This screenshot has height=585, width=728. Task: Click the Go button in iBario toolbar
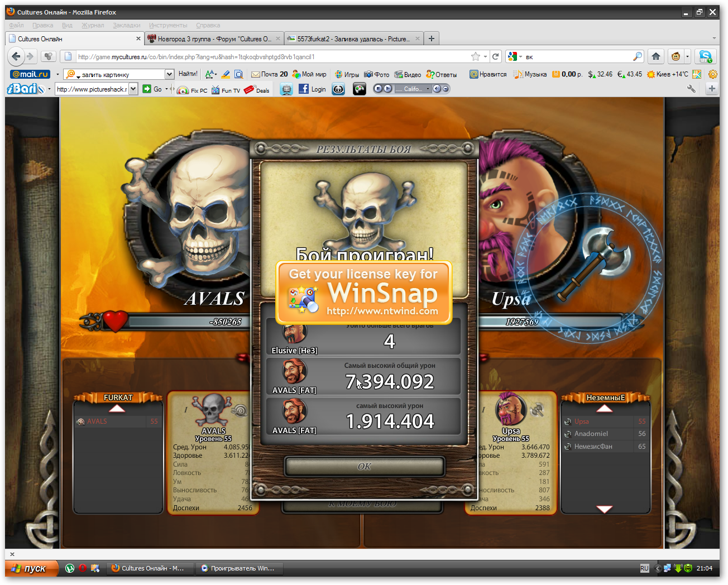coord(152,89)
